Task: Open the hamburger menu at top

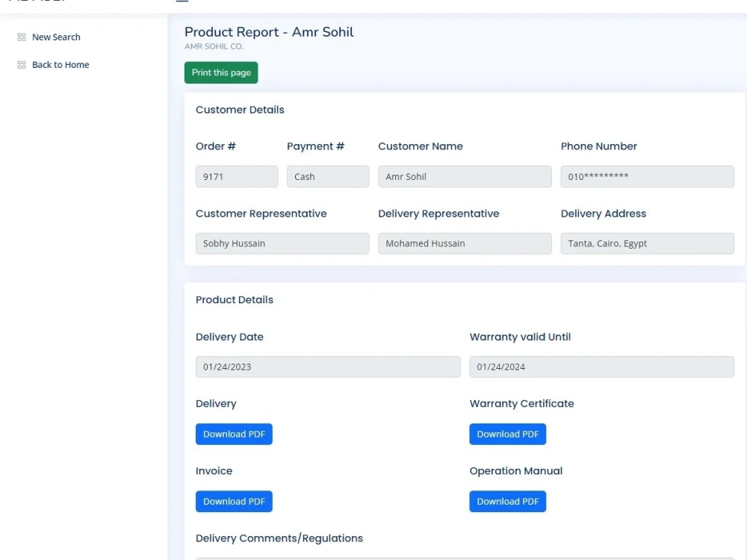Action: (x=182, y=1)
